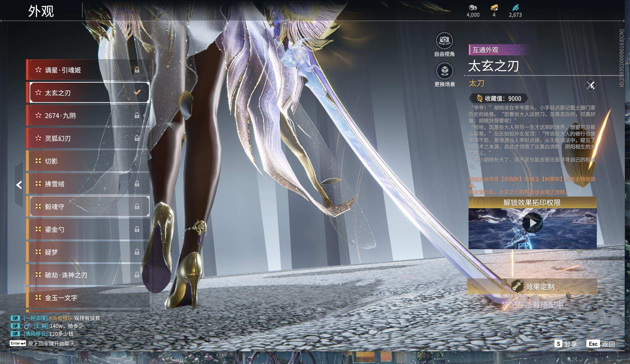This screenshot has height=364, width=630.
Task: Click the lock icon on 拂雪绒 row
Action: pos(137,183)
